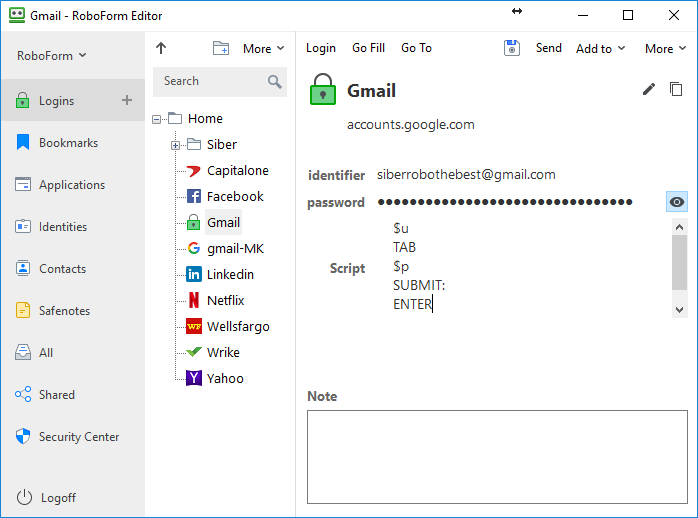The image size is (698, 518).
Task: Click the search magnifier icon
Action: pyautogui.click(x=275, y=81)
